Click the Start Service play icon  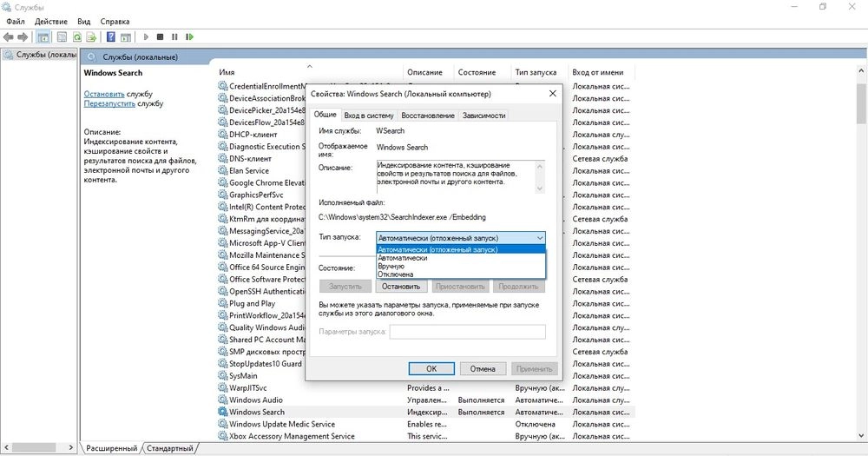click(x=146, y=37)
